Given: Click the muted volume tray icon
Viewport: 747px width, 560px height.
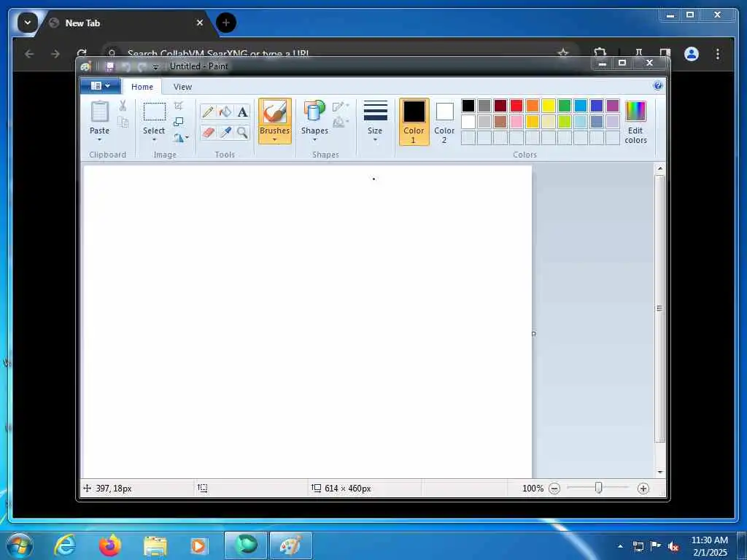Looking at the screenshot, I should point(673,546).
